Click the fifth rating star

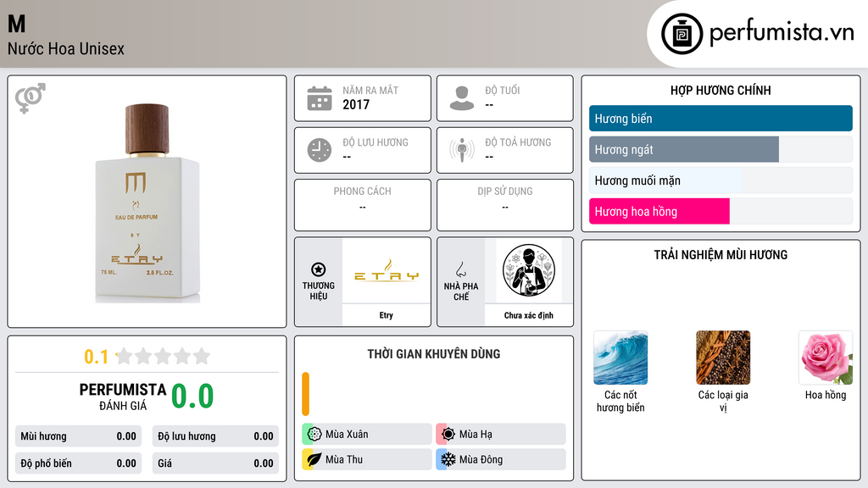tap(202, 356)
